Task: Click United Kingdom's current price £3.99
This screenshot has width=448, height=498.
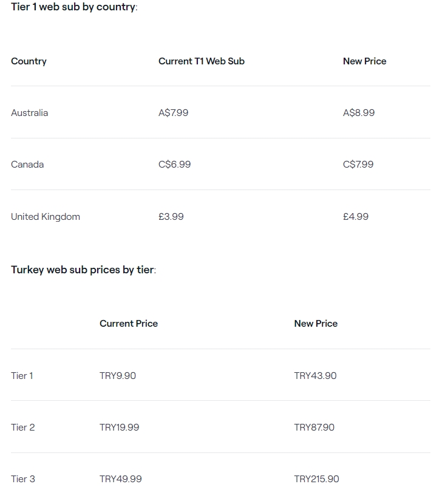Action: [x=171, y=217]
